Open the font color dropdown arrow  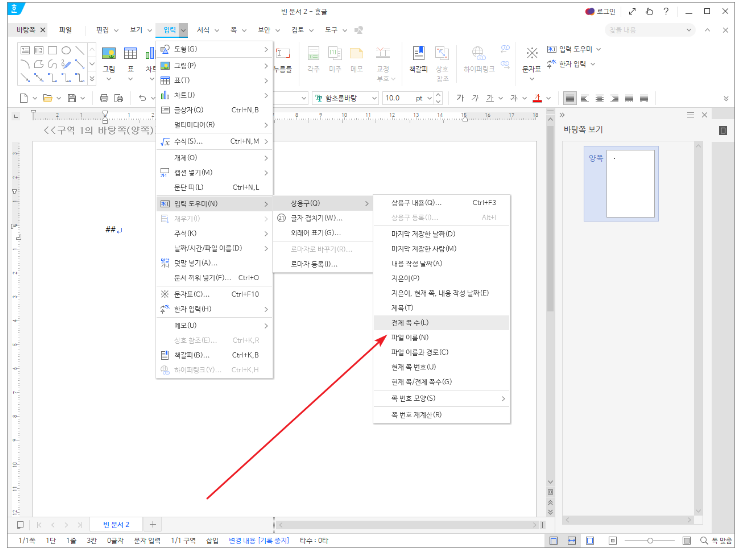pos(548,98)
